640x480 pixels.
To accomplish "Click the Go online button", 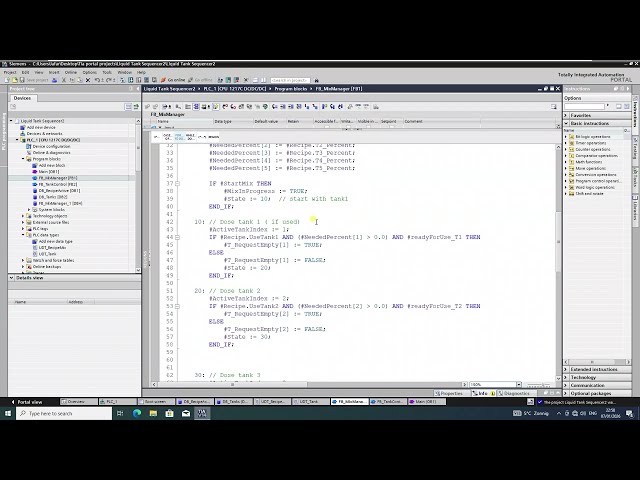I will (173, 80).
